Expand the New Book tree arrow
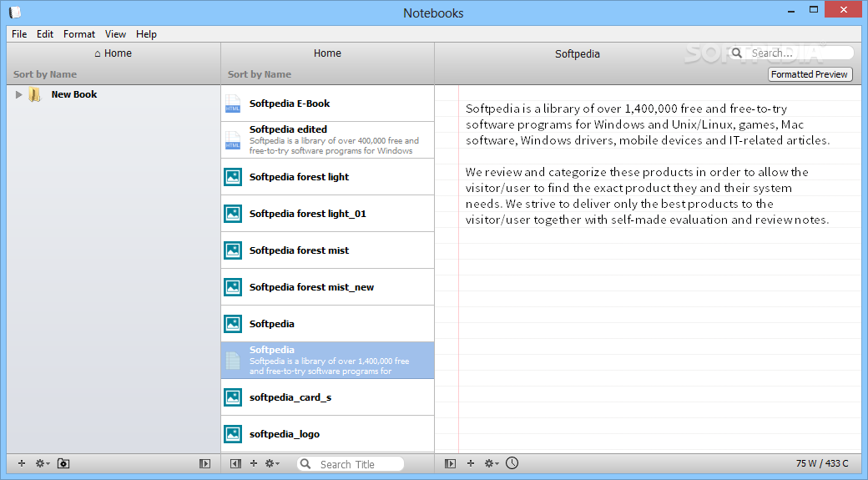This screenshot has width=868, height=480. pyautogui.click(x=18, y=94)
